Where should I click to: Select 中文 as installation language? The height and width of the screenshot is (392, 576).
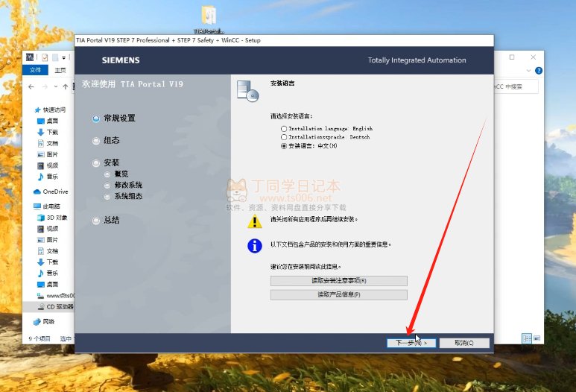309,146
